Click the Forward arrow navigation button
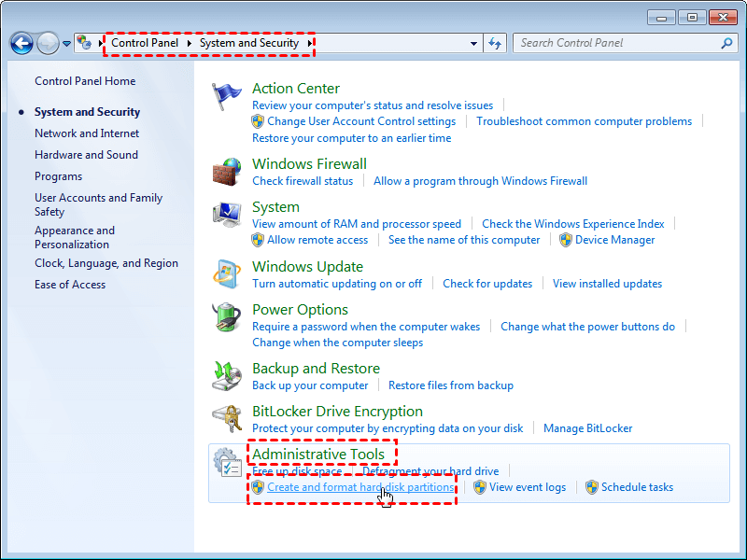 click(48, 43)
